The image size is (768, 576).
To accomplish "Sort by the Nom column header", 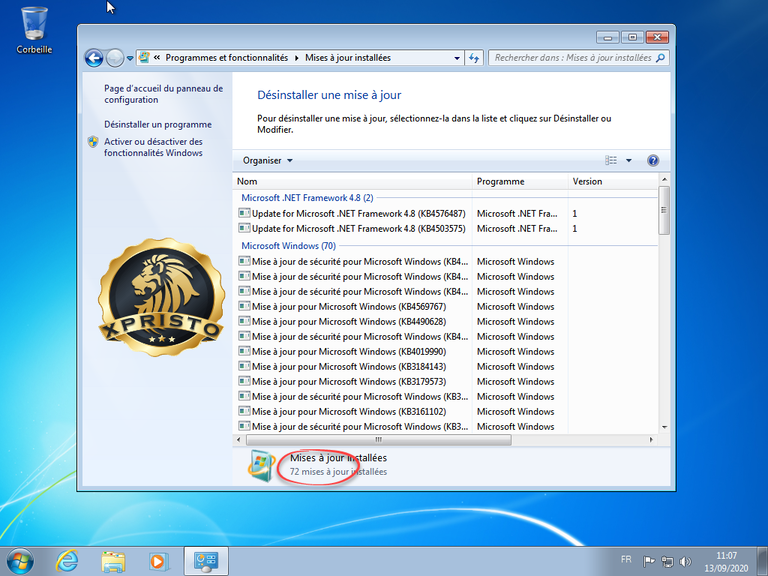I will pyautogui.click(x=352, y=181).
